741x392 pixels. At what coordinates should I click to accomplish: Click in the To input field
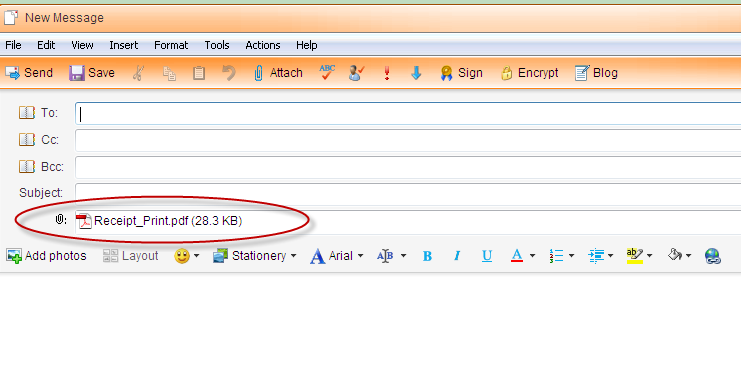point(408,114)
